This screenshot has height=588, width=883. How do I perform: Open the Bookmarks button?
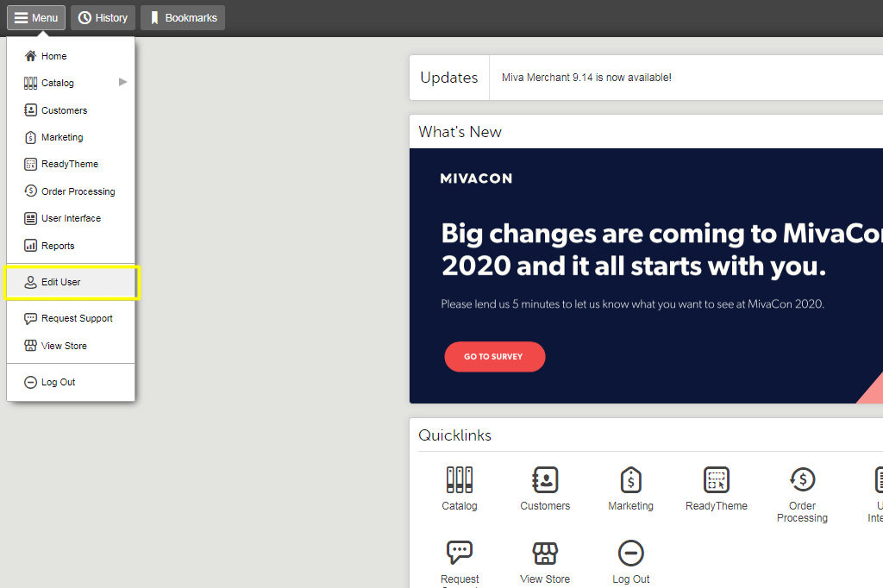click(x=183, y=17)
